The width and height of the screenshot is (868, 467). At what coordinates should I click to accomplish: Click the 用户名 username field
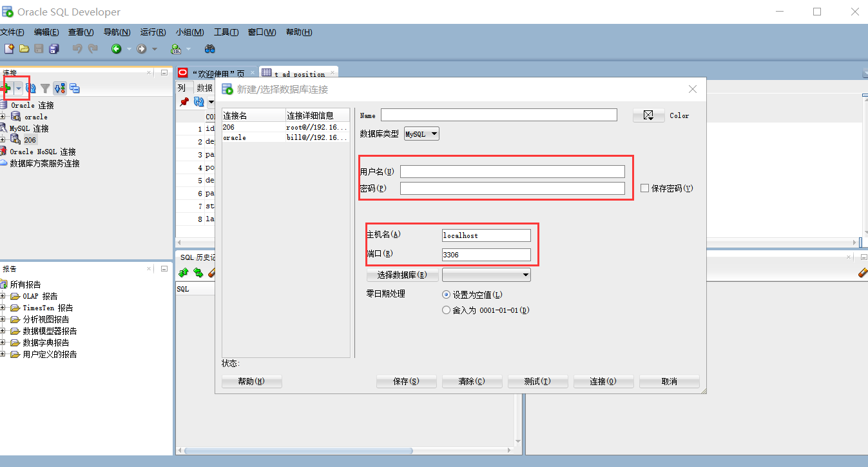(512, 172)
